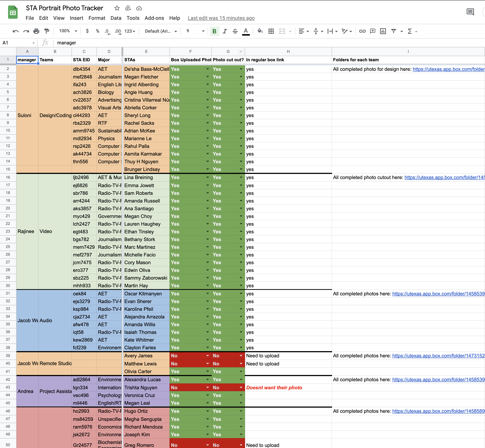Click the create filter icon
The width and height of the screenshot is (485, 448).
pos(394,31)
